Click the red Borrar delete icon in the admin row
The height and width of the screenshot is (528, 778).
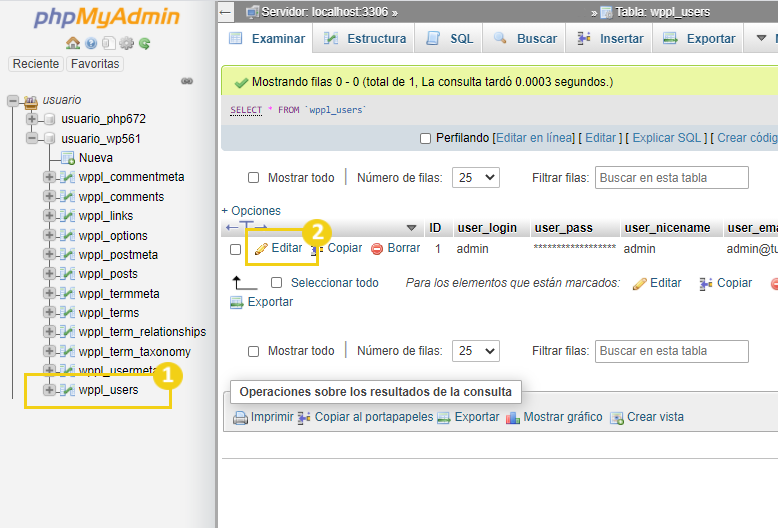(377, 249)
